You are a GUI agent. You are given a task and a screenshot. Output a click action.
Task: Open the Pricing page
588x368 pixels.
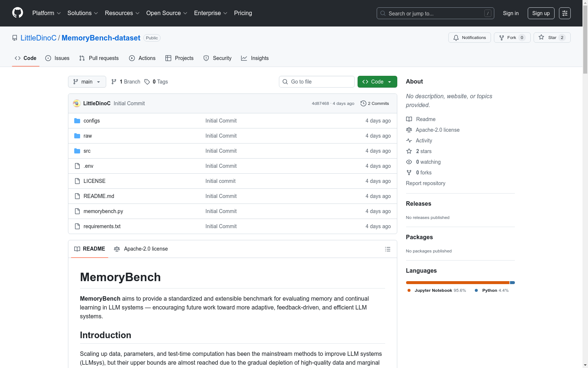243,13
